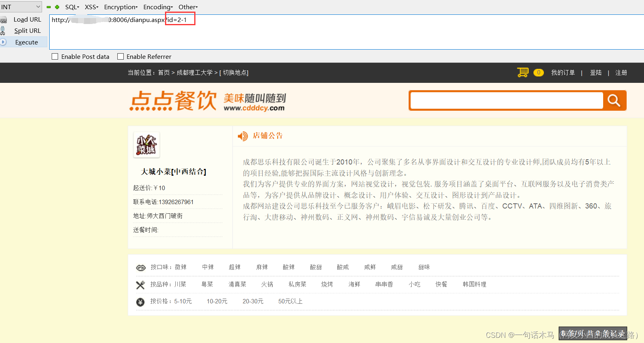Expand the SQL menu
Viewport: 644px width, 343px height.
coord(72,7)
